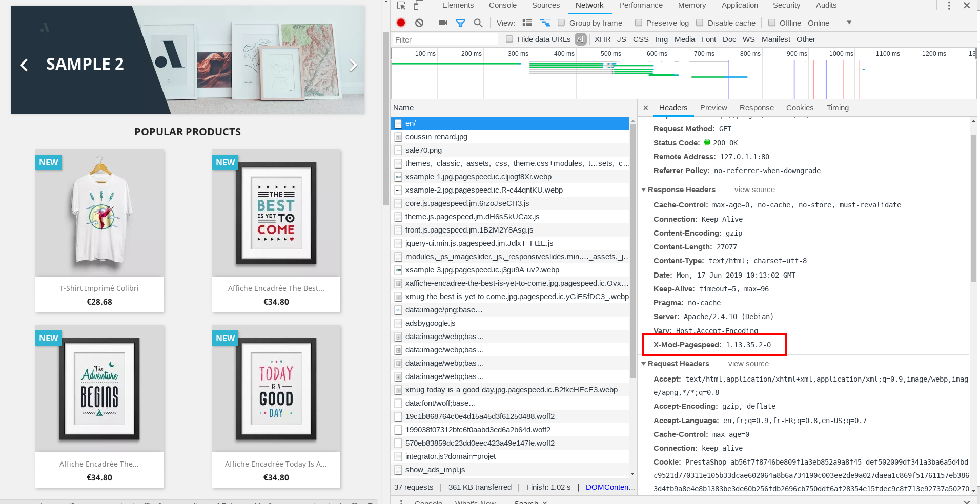The height and width of the screenshot is (504, 980).
Task: Click the Name column header
Action: [x=513, y=108]
